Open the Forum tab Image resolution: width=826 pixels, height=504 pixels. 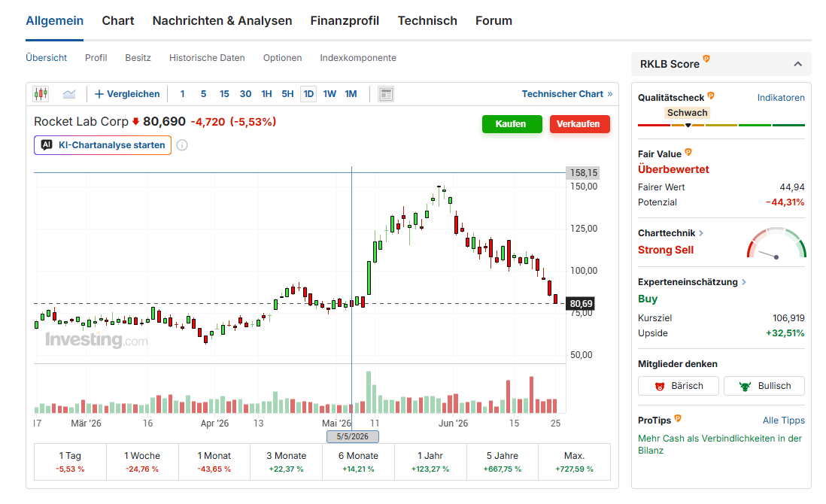point(493,21)
